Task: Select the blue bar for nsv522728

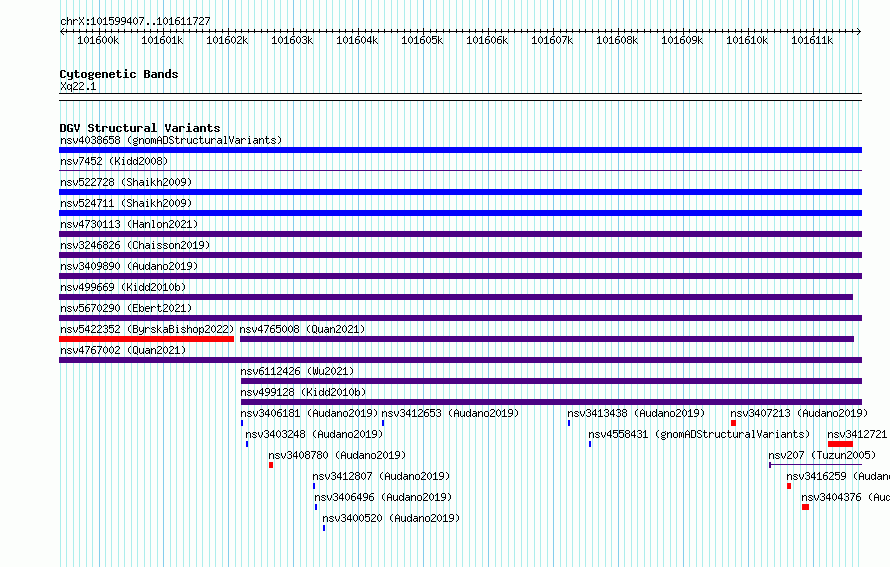Action: (460, 192)
